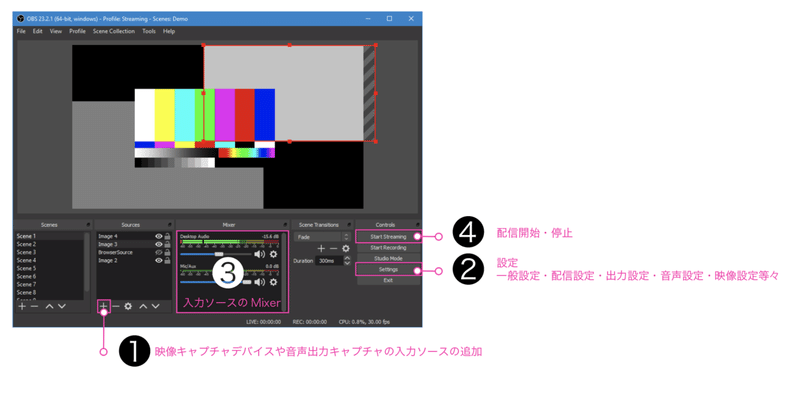Hide the Image 4 source
800x401 pixels.
[x=159, y=236]
